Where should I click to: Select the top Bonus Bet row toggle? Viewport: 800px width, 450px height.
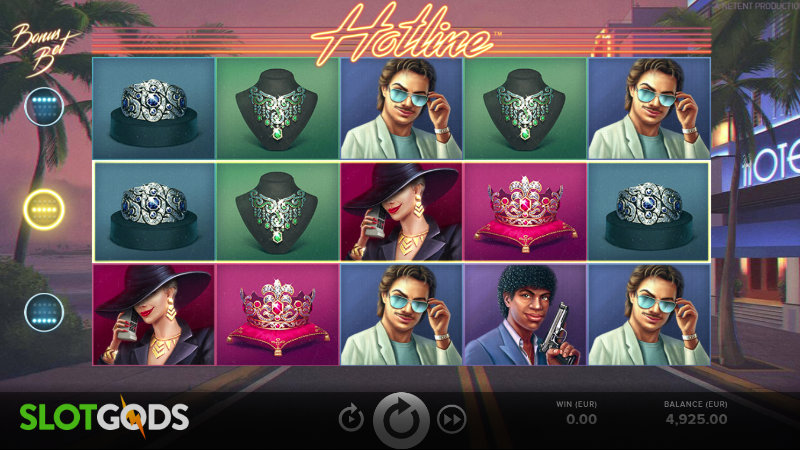(x=44, y=107)
